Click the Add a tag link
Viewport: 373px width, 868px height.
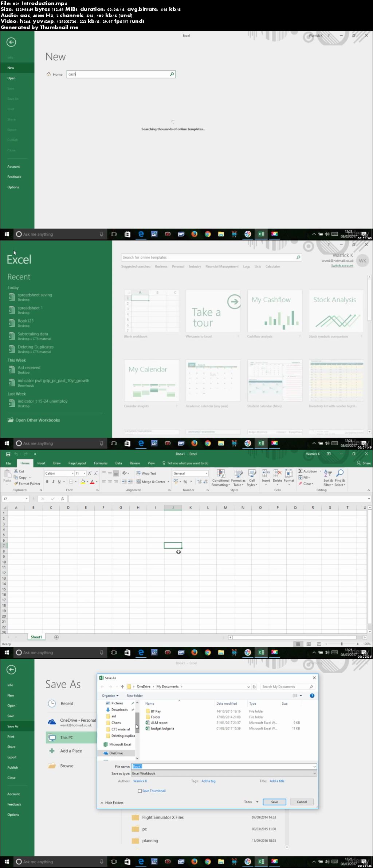(208, 781)
